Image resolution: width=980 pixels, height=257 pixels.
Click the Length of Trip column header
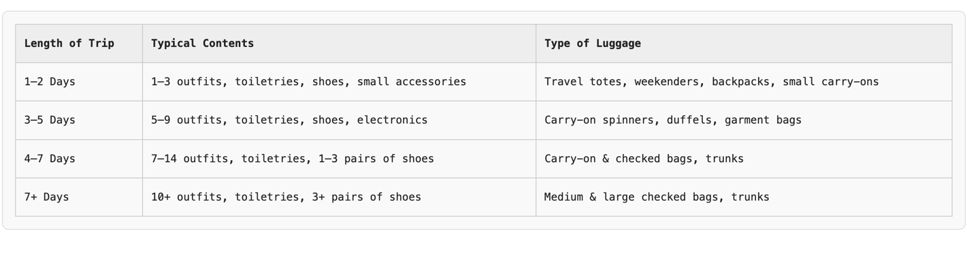79,44
